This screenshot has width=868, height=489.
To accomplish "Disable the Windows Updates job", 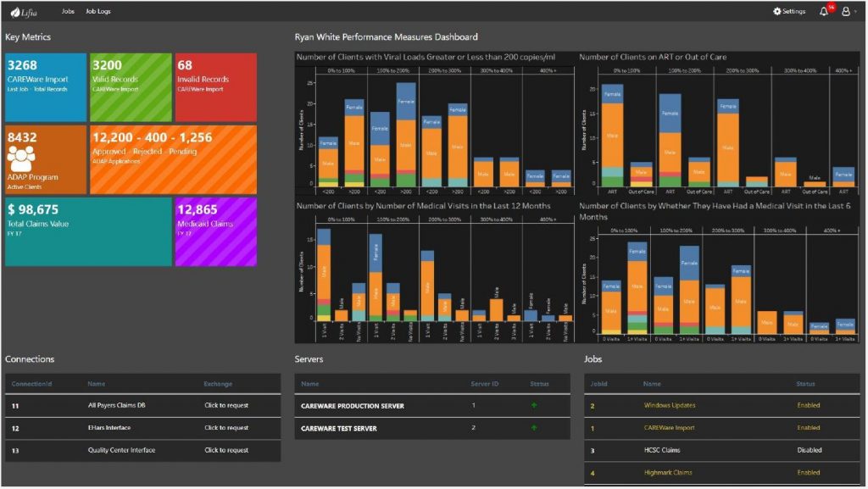I will (807, 405).
